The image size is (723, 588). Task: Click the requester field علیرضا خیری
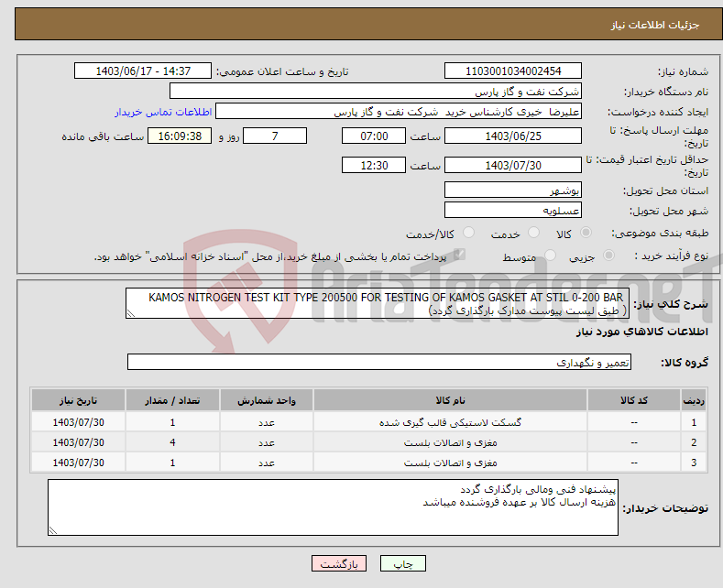(x=399, y=112)
